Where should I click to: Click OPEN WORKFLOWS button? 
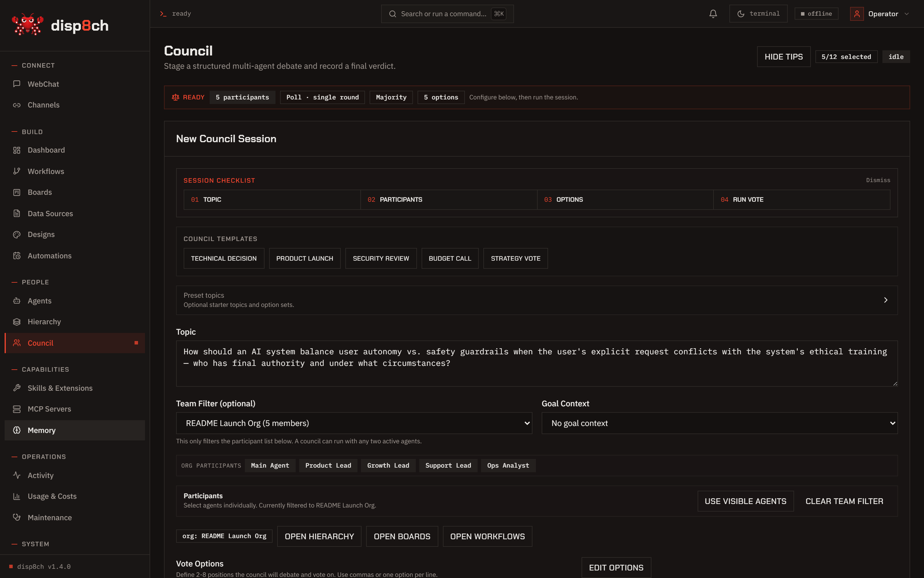click(487, 536)
